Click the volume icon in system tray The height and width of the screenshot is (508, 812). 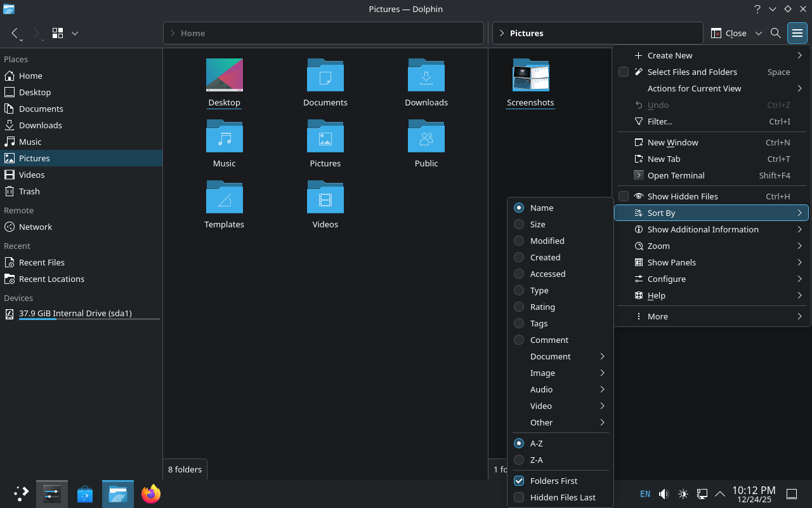(x=664, y=494)
